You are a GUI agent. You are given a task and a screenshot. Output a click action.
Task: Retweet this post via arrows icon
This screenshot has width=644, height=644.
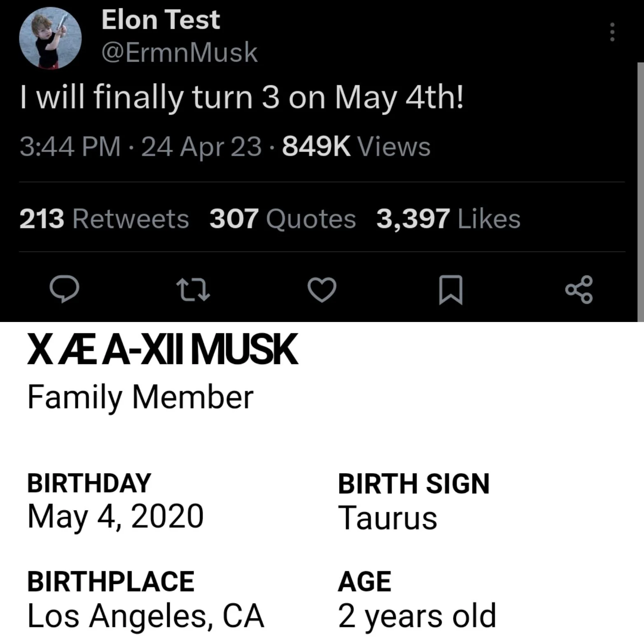[193, 289]
